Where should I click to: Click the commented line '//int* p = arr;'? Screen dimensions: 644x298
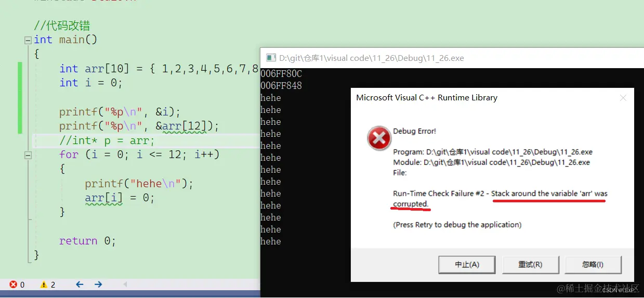(x=107, y=141)
